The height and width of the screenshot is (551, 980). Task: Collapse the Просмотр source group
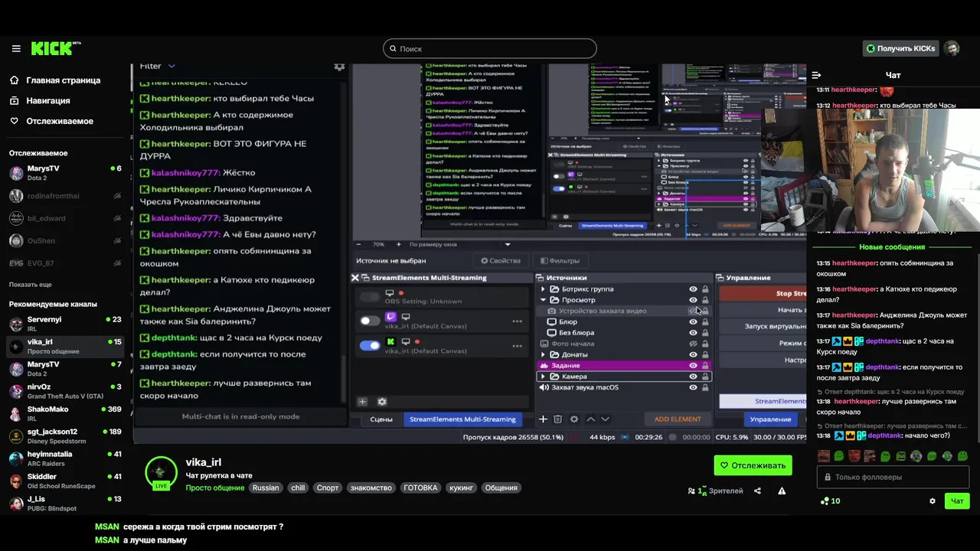pos(543,300)
